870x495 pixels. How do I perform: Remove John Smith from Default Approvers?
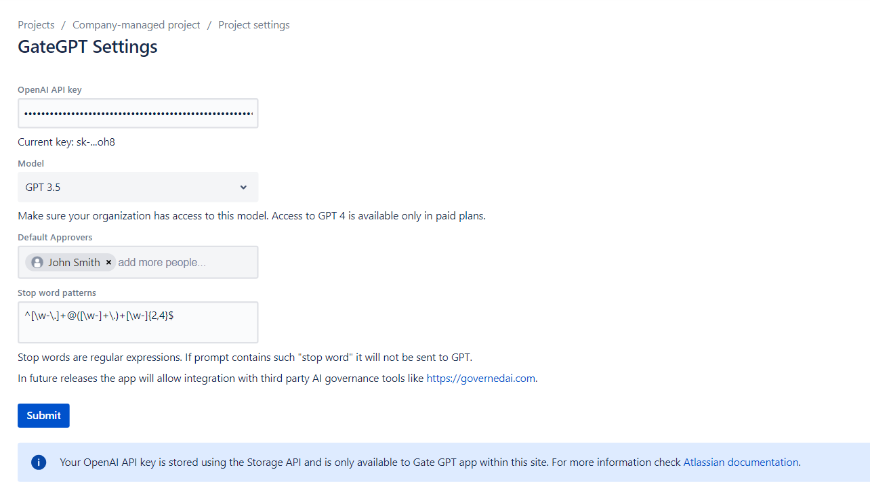click(109, 262)
